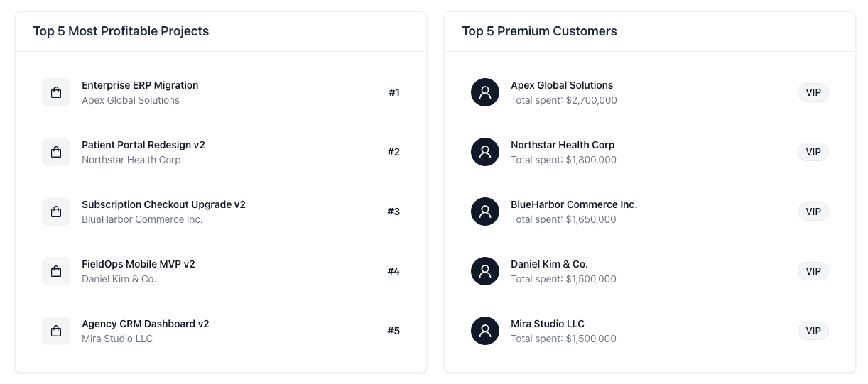The height and width of the screenshot is (384, 868).
Task: Click the VIP badge for Daniel Kim & Co.
Action: (813, 271)
